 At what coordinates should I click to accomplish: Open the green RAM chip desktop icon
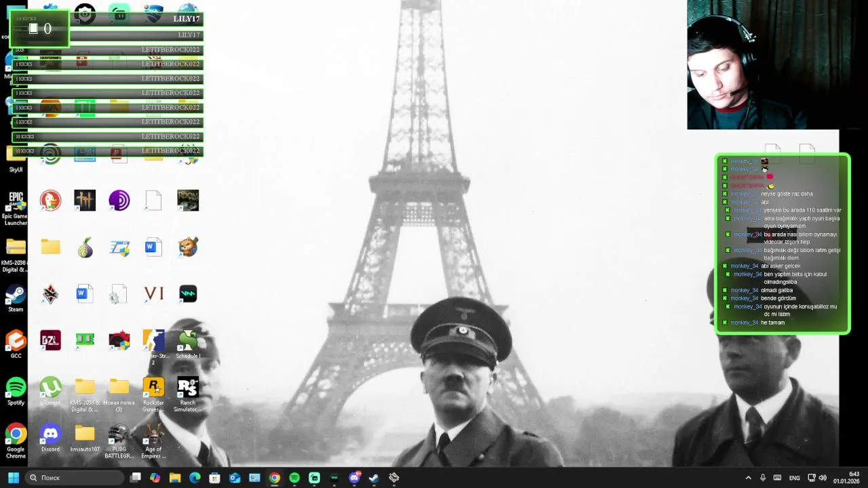[x=85, y=340]
